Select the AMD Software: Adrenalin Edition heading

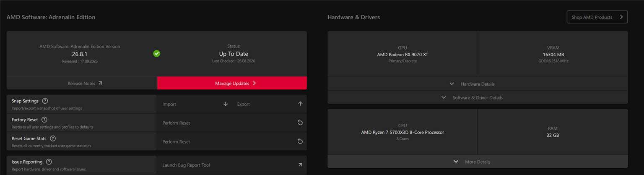pyautogui.click(x=51, y=17)
